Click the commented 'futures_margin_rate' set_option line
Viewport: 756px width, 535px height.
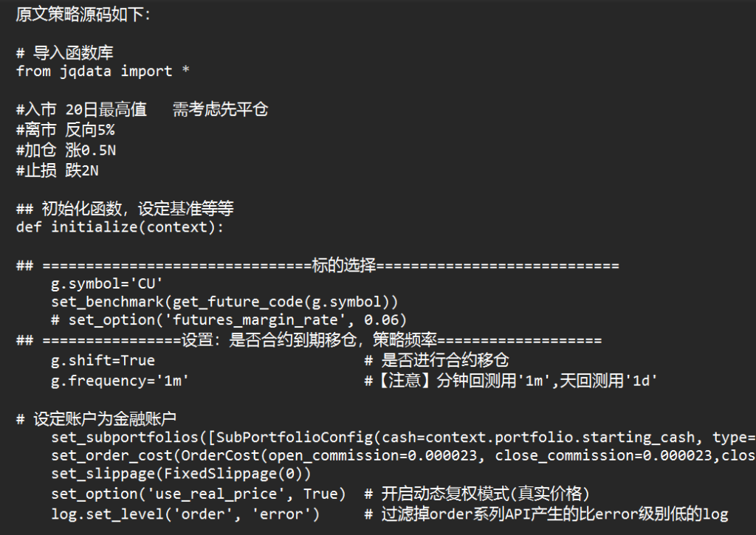point(229,320)
